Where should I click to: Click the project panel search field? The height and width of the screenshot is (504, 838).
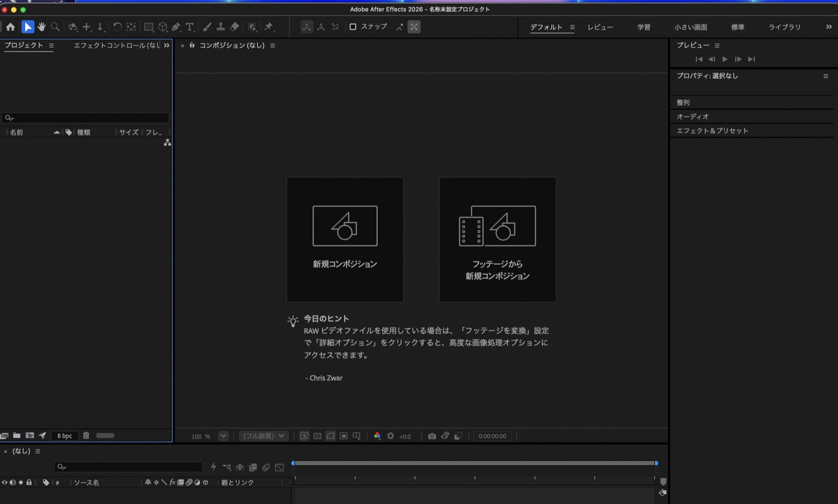85,118
